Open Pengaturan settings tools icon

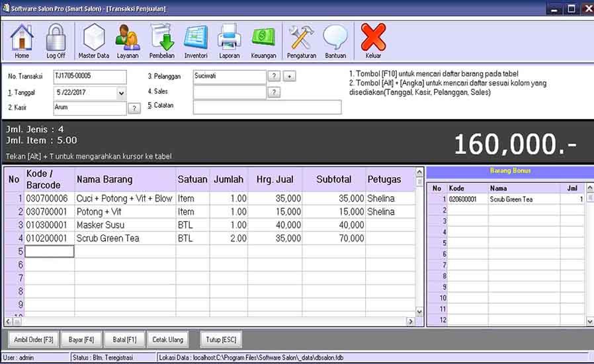[301, 41]
